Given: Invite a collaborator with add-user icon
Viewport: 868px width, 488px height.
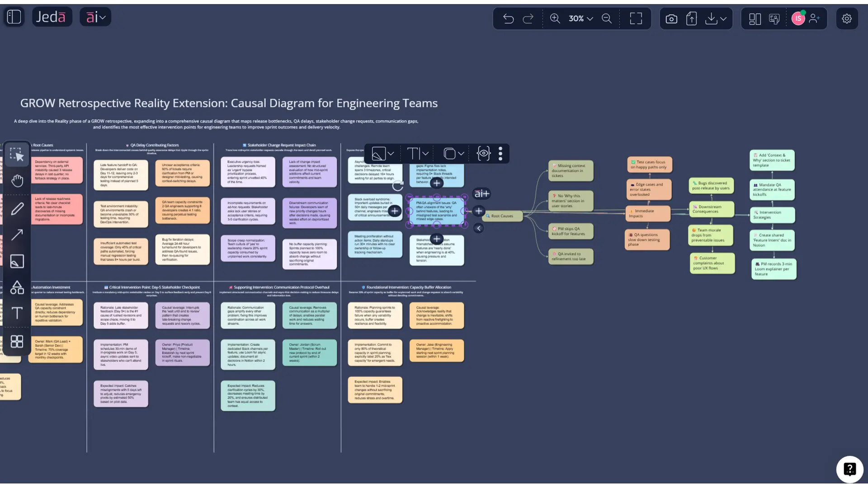Looking at the screenshot, I should click(815, 19).
